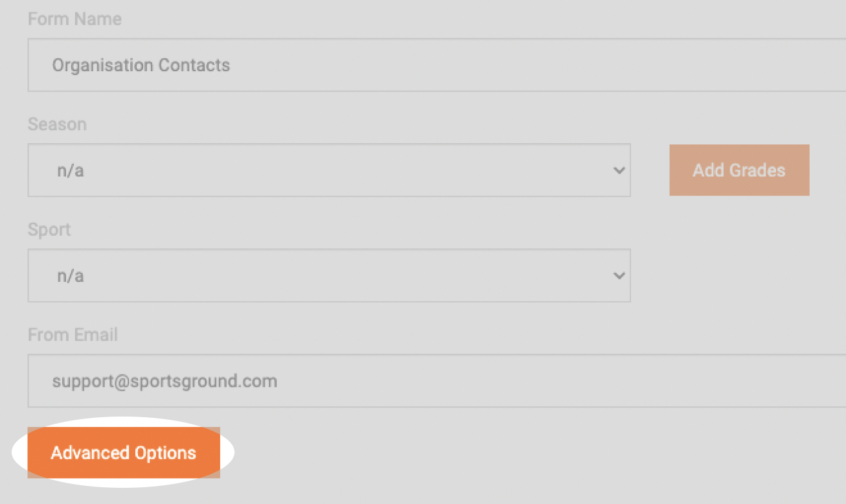Open the Sport dropdown
Screen dimensions: 846x504
329,275
